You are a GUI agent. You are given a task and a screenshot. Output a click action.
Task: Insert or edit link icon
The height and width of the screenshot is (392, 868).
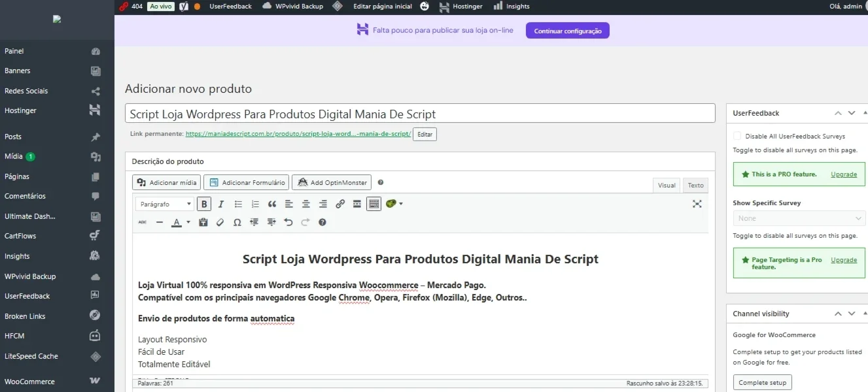(x=340, y=204)
